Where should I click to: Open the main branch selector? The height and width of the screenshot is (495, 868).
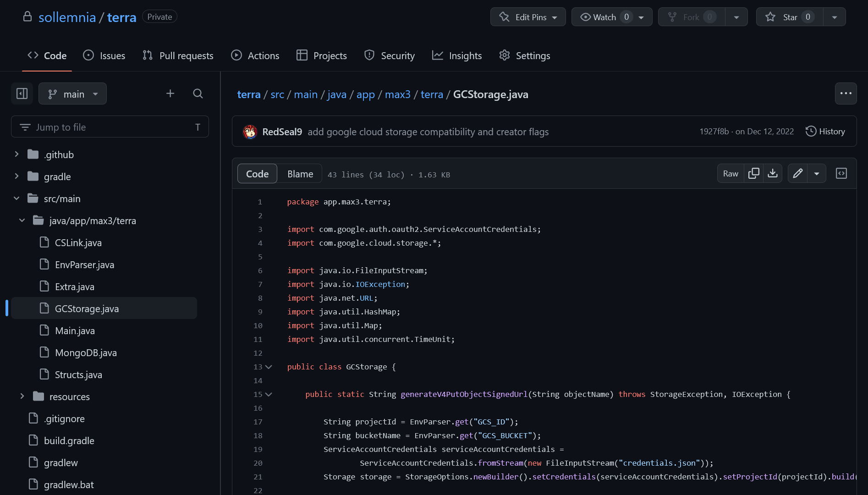coord(72,93)
